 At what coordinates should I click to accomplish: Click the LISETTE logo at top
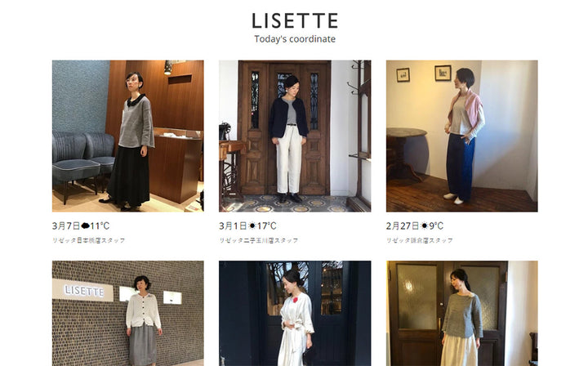tap(295, 20)
